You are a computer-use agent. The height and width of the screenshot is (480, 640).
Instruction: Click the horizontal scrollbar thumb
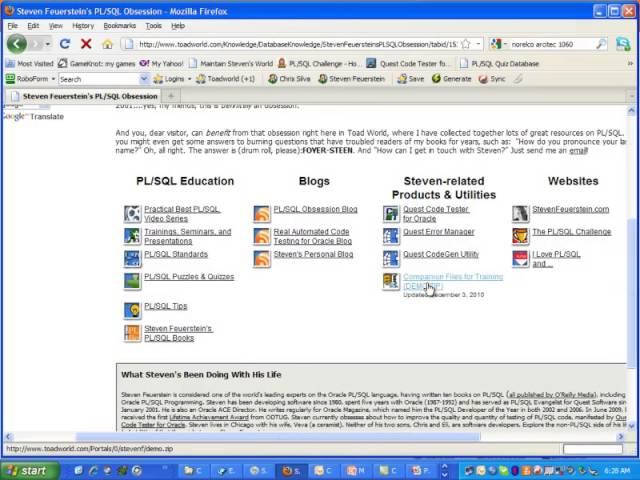pos(278,437)
